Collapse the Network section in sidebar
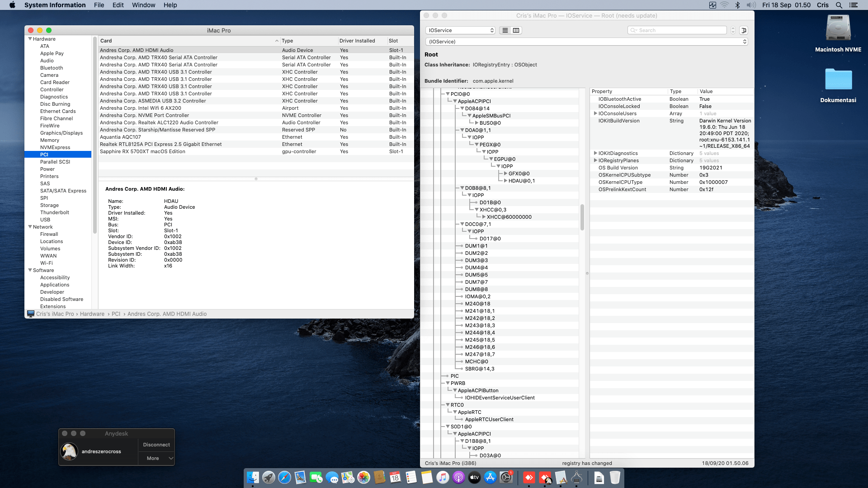The height and width of the screenshot is (488, 868). [x=30, y=227]
